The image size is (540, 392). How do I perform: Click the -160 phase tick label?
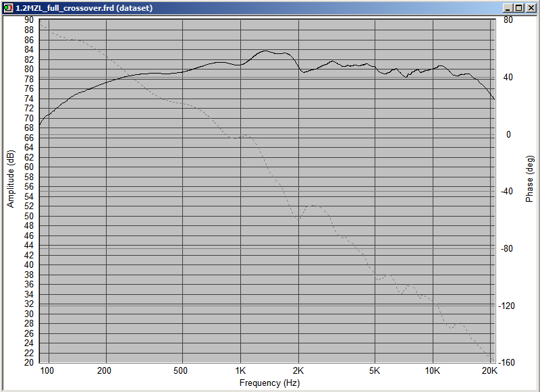click(x=506, y=362)
